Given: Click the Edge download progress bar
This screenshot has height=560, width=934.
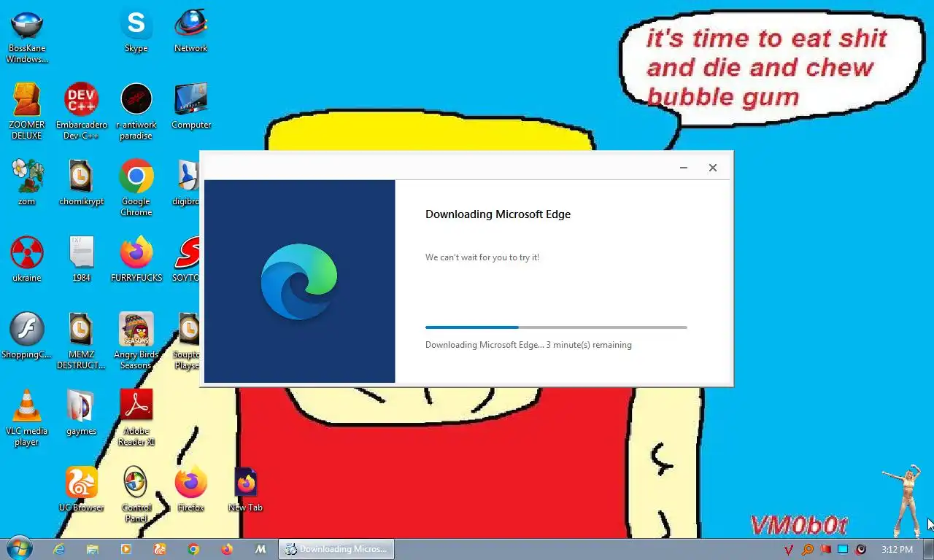Looking at the screenshot, I should [x=556, y=327].
